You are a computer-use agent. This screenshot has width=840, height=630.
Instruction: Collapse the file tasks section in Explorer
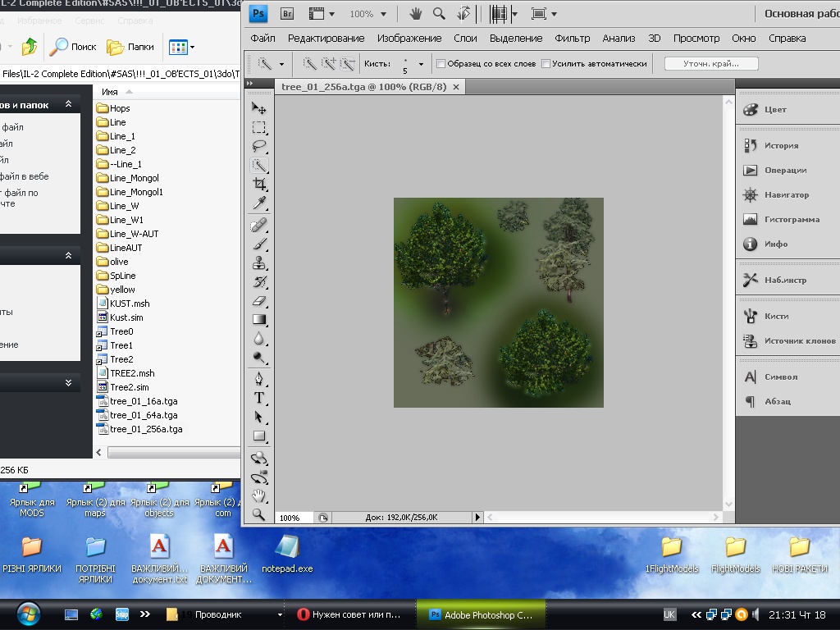coord(69,105)
